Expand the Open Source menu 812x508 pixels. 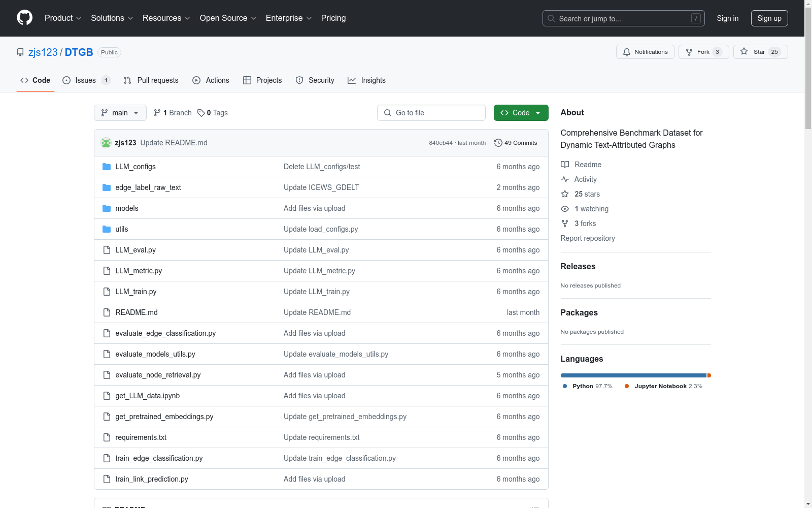point(228,18)
